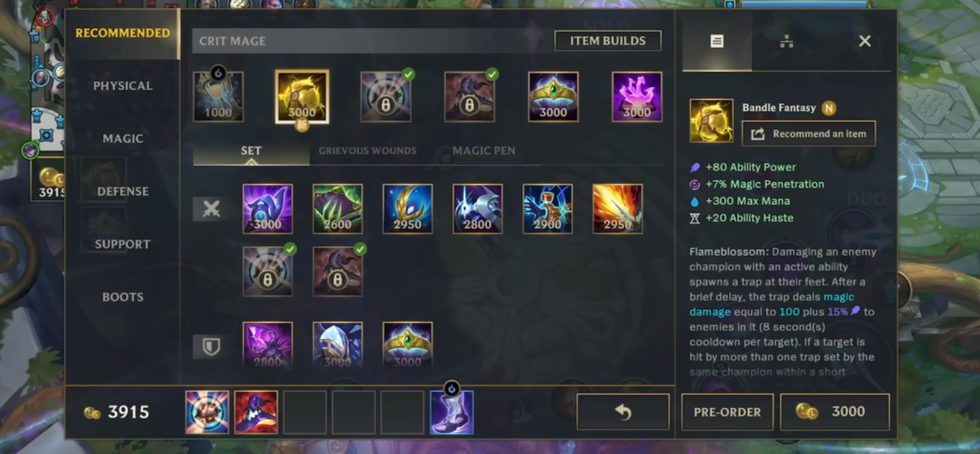Open the Magic category in sidebar
Screen dimensions: 980x454
click(x=122, y=139)
